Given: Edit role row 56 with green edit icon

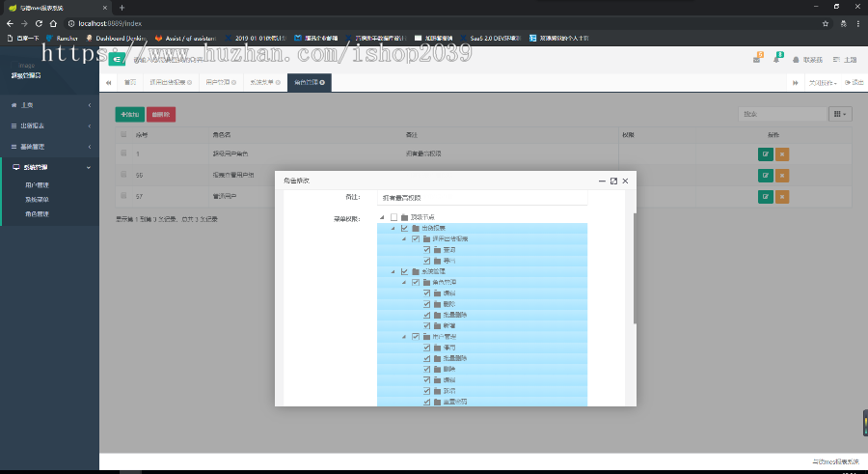Looking at the screenshot, I should click(765, 175).
